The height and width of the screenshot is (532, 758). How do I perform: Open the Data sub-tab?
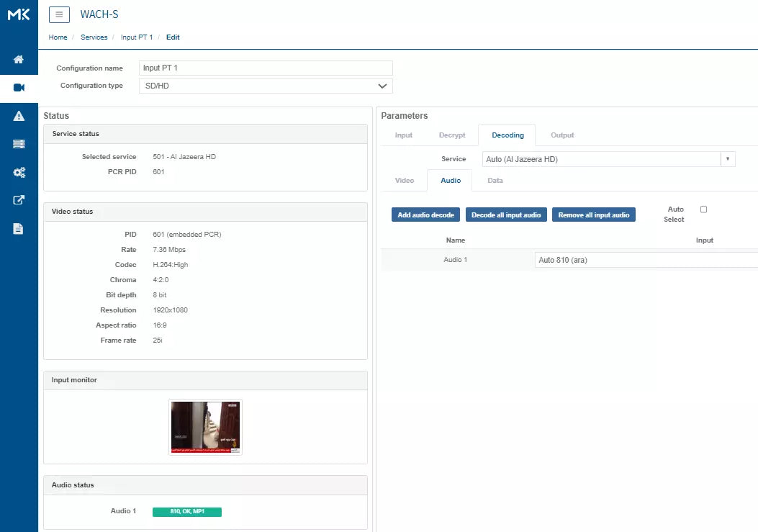(x=495, y=181)
